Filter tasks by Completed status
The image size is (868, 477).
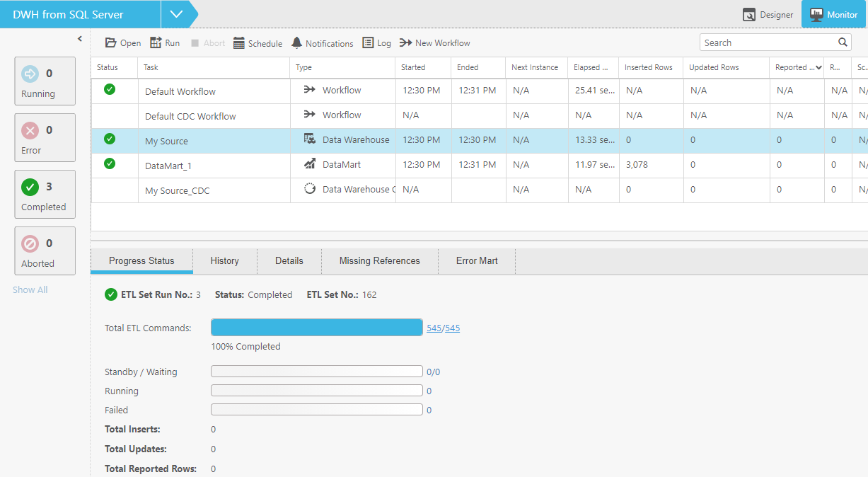[45, 194]
